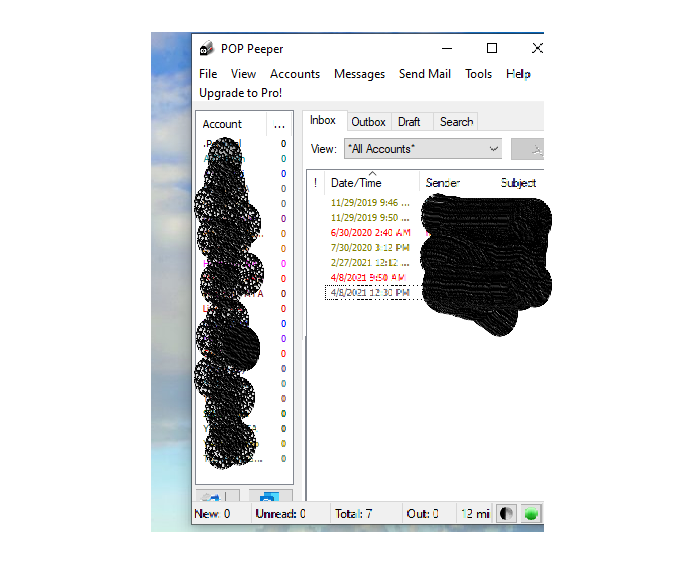
Task: Open the Accounts menu
Action: (x=295, y=74)
